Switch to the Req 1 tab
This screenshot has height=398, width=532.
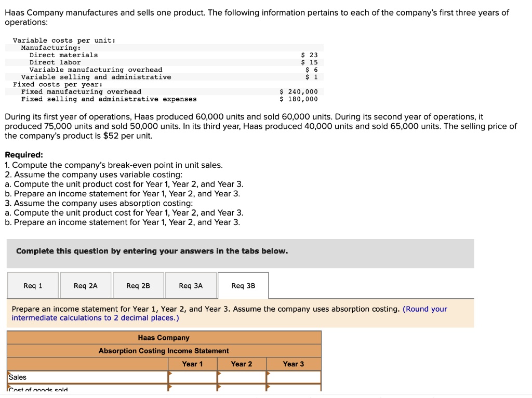point(33,285)
